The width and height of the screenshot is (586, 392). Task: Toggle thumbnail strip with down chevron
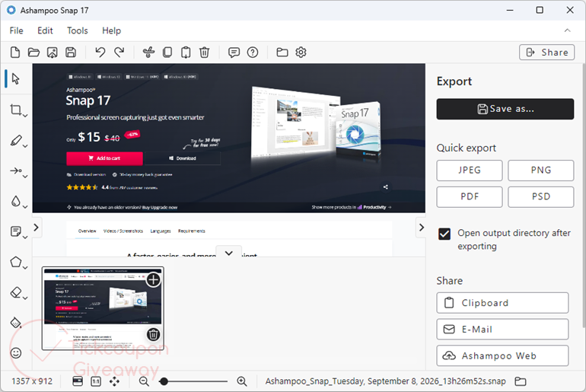coord(229,253)
